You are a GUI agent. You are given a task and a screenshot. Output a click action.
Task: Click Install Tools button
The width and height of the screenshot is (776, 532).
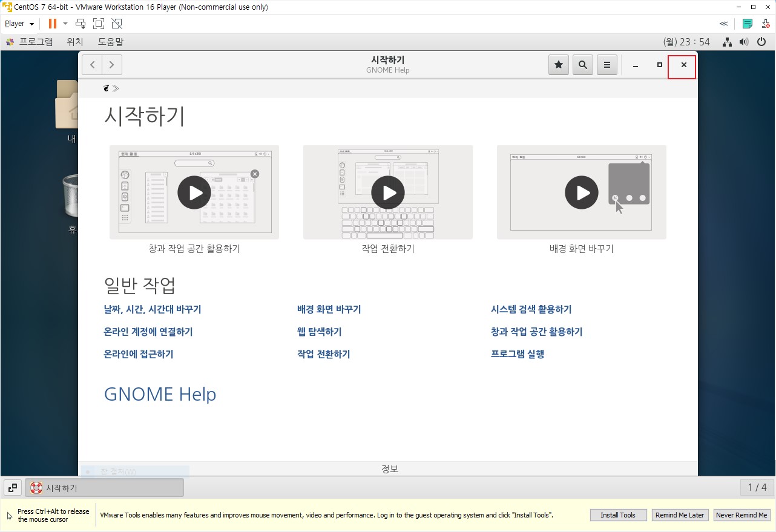point(618,515)
